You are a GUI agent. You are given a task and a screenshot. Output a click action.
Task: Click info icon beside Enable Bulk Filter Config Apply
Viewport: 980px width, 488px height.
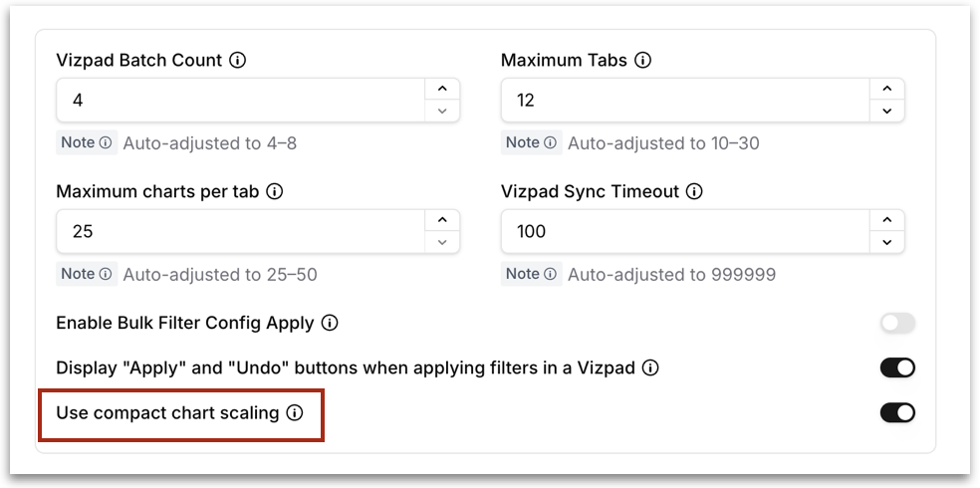(330, 323)
